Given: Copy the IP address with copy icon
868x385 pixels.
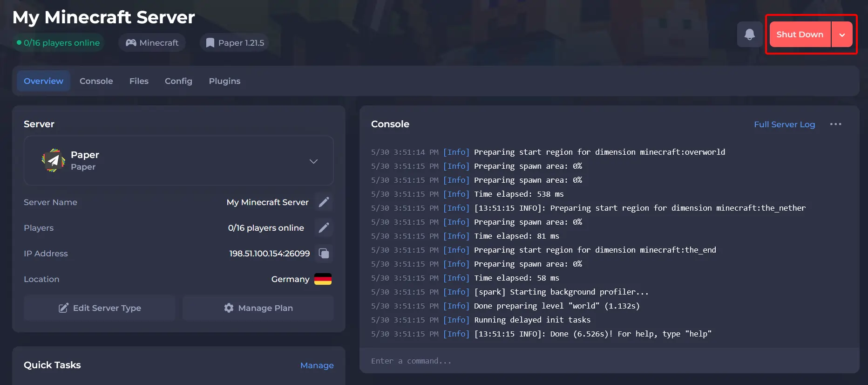Looking at the screenshot, I should click(324, 253).
